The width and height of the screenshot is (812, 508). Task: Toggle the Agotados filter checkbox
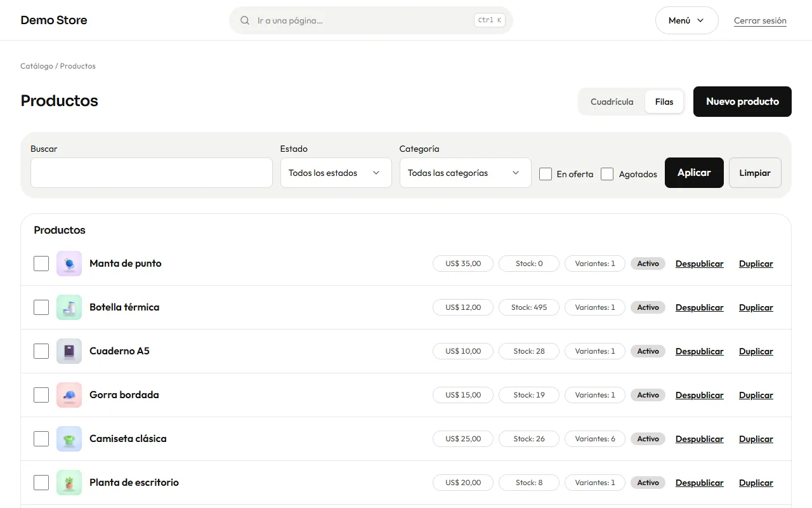[x=607, y=174]
